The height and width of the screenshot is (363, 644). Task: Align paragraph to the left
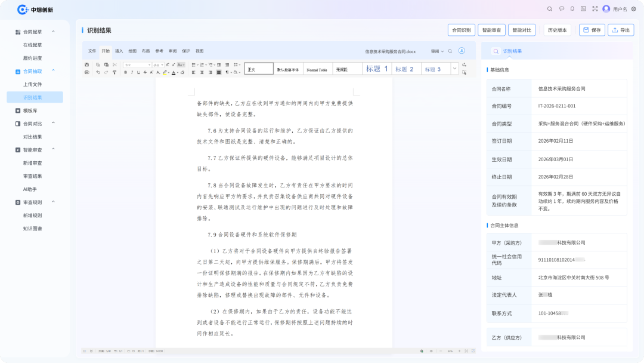(193, 72)
